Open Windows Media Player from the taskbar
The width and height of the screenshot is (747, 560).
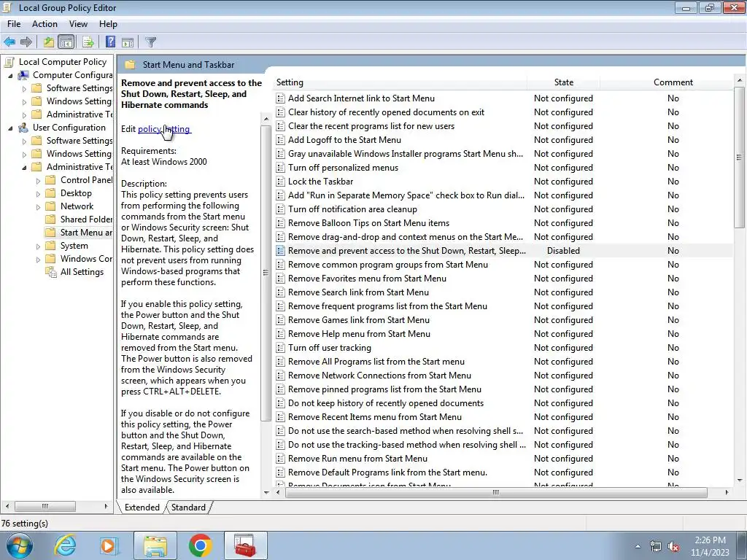[109, 545]
